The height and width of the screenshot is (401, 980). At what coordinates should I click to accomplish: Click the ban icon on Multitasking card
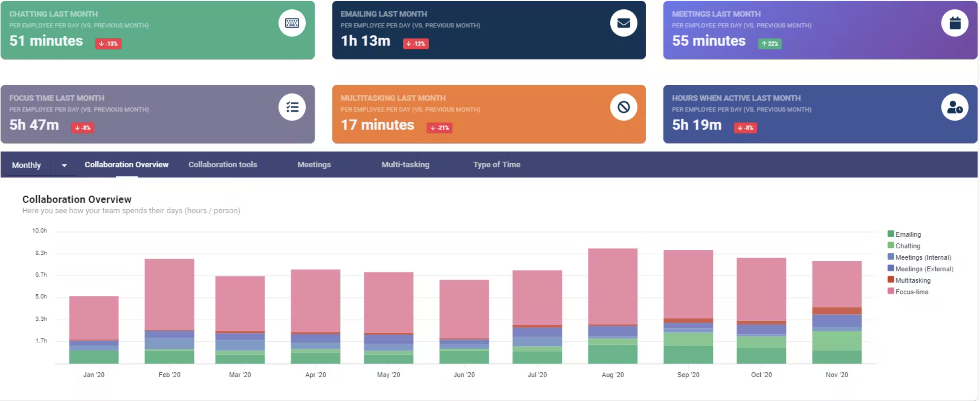[x=623, y=107]
